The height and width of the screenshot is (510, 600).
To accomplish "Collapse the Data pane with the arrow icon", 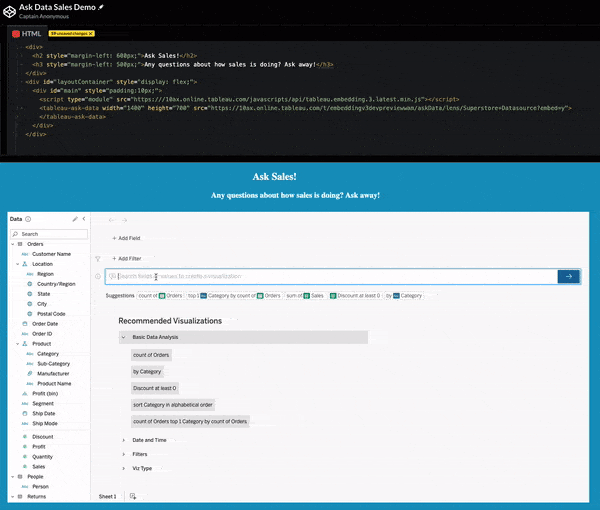I will (x=84, y=218).
